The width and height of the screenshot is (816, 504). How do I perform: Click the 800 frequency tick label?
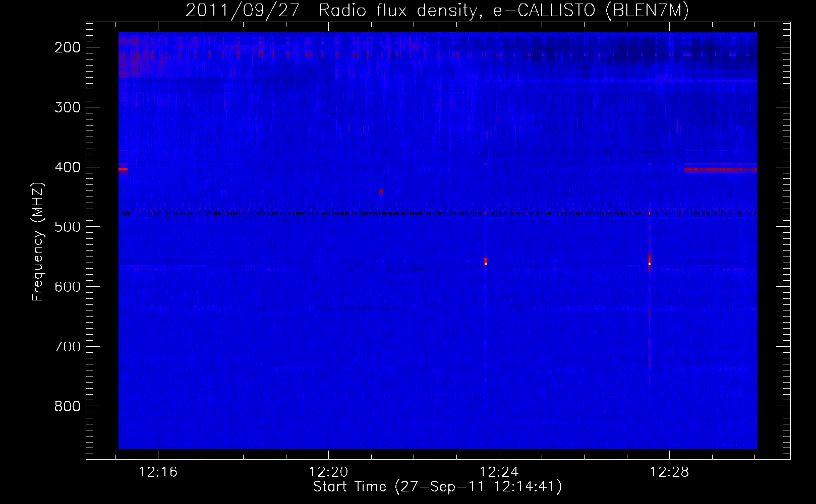(x=67, y=406)
